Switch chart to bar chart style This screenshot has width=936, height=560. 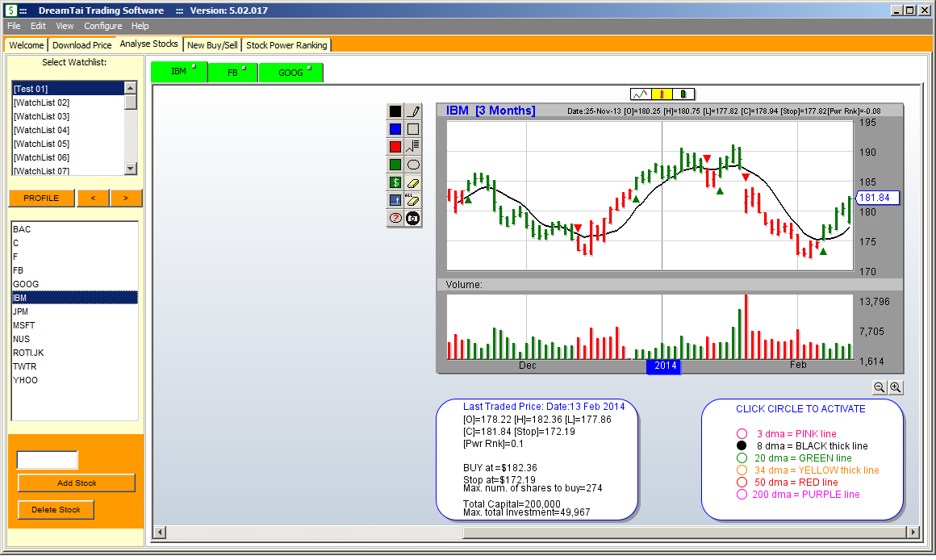(x=662, y=94)
